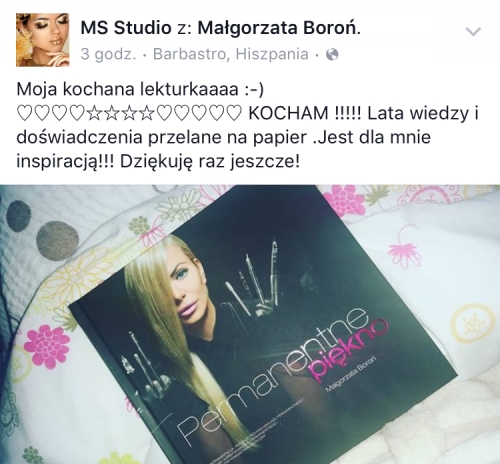Open the Barbastro, Hiszpania location link
This screenshot has width=500, height=464.
pos(231,54)
